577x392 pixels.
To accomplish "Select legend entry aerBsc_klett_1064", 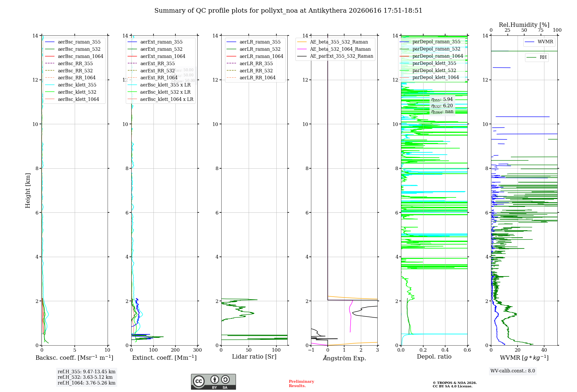I will pos(72,99).
